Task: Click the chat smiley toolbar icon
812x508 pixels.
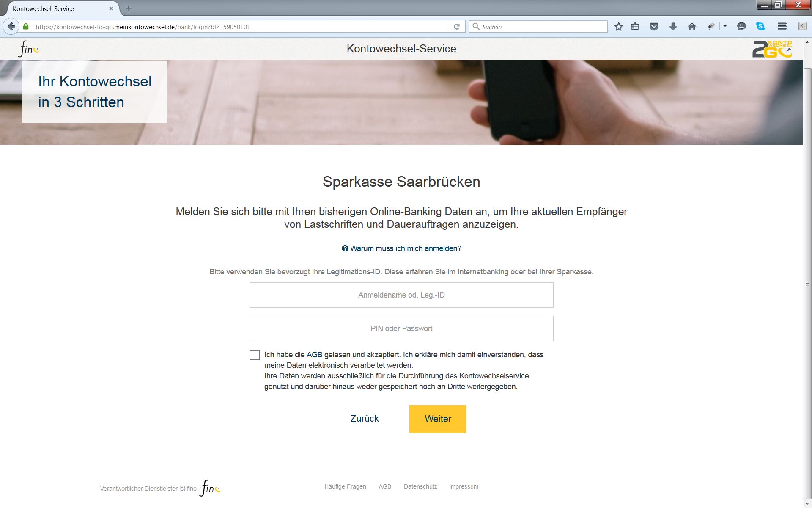Action: 741,26
